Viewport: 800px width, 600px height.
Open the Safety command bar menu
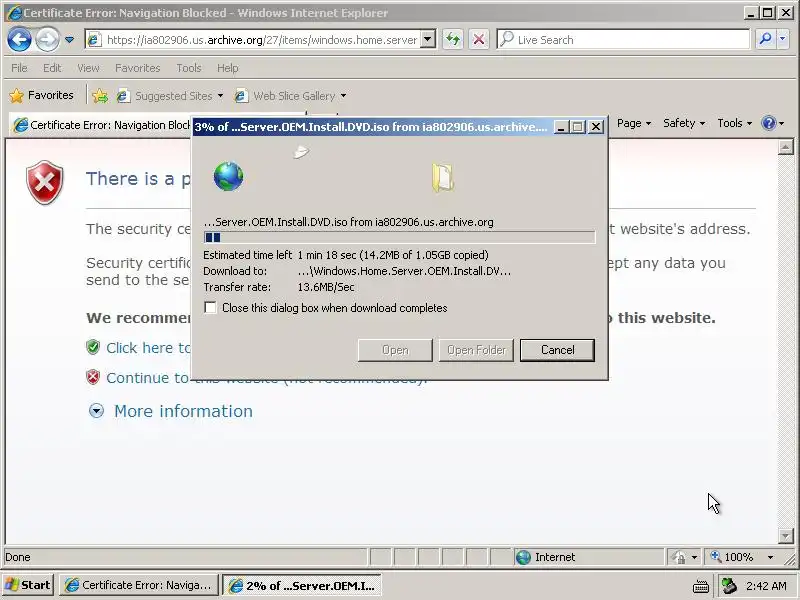pos(684,123)
